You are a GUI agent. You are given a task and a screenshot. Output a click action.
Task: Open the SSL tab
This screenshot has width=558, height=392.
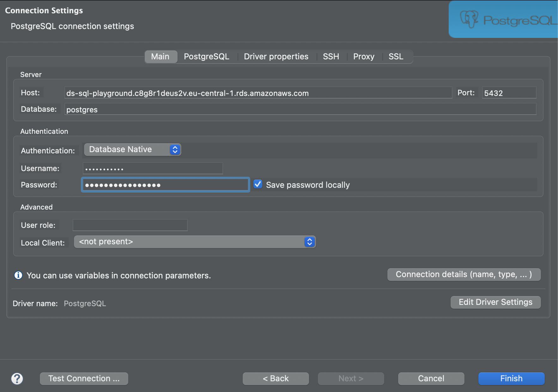click(396, 56)
